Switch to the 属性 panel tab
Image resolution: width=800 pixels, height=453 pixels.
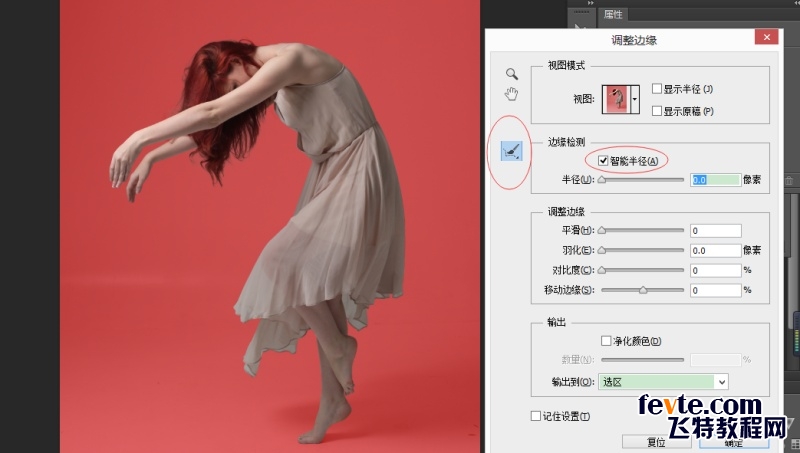(x=613, y=14)
